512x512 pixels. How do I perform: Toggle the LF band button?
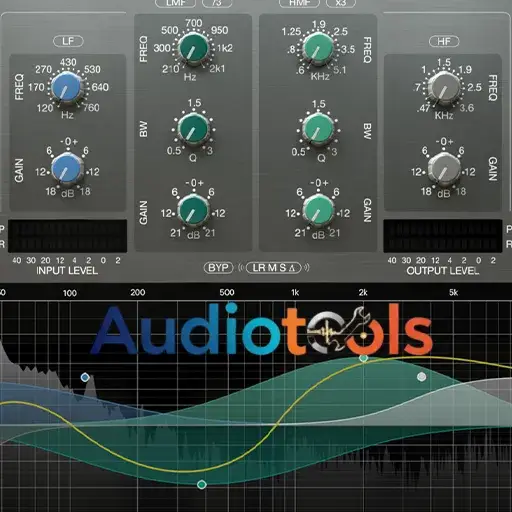pos(68,41)
